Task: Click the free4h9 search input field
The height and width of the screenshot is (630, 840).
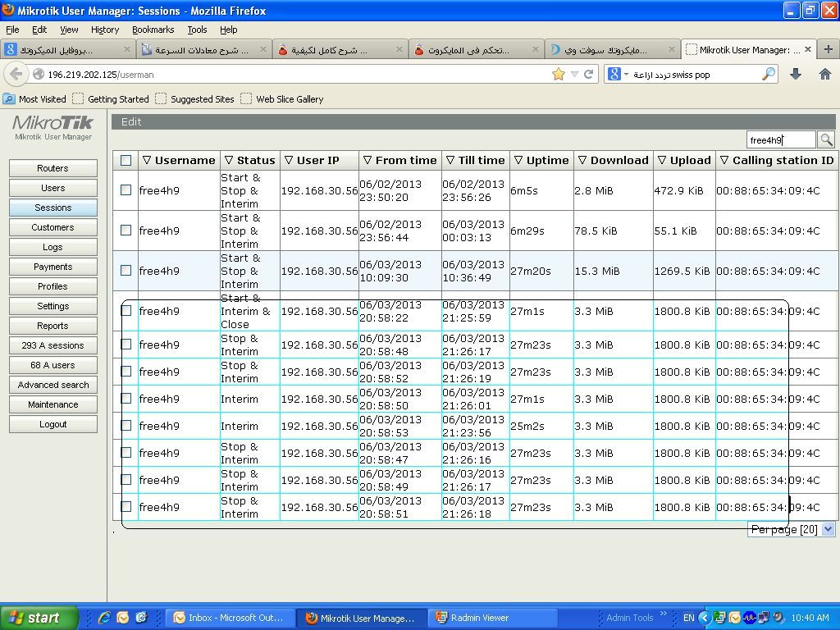Action: tap(781, 139)
